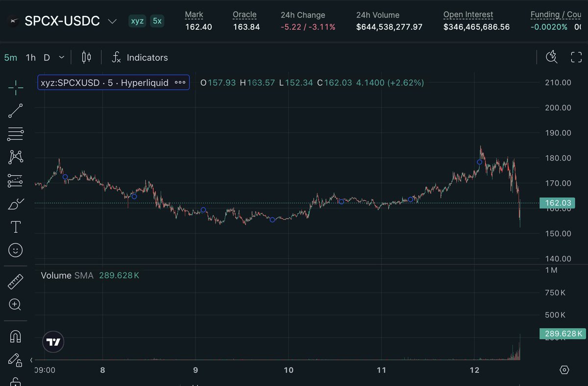Click the Oracle price label
The image size is (588, 386).
point(245,15)
